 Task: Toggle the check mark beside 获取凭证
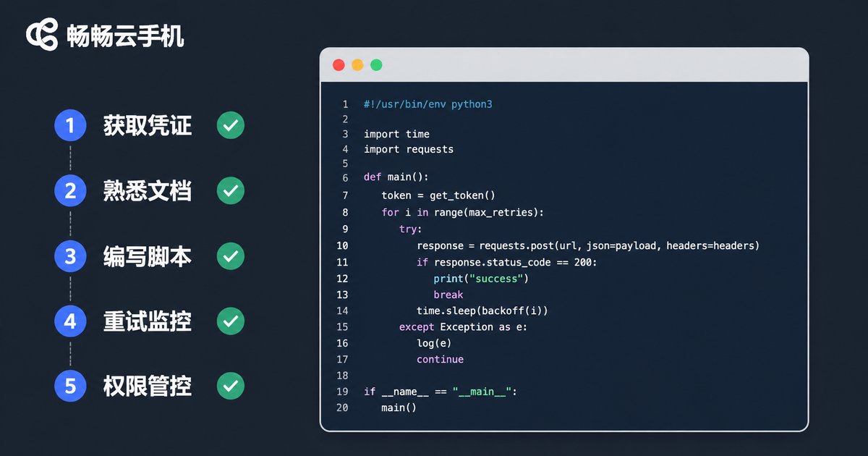(x=231, y=126)
